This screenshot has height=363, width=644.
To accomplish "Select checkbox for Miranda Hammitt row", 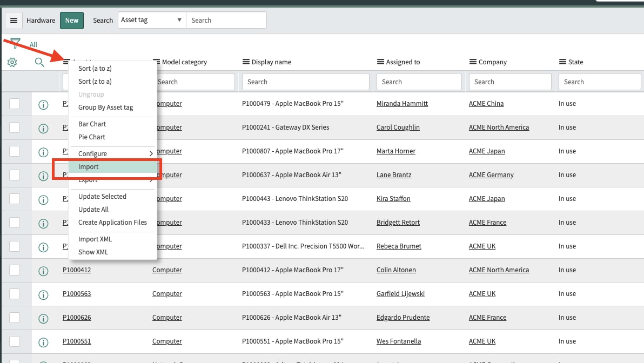I will (15, 104).
